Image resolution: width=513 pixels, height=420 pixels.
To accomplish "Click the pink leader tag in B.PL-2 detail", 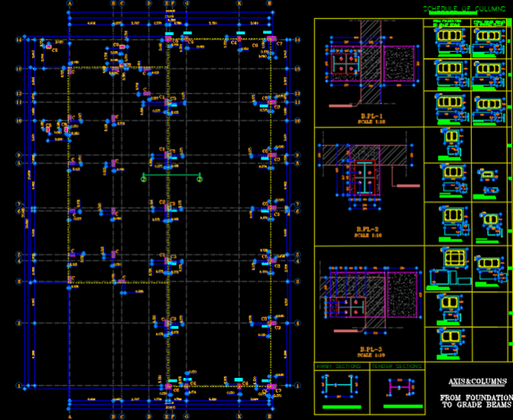I will 408,185.
